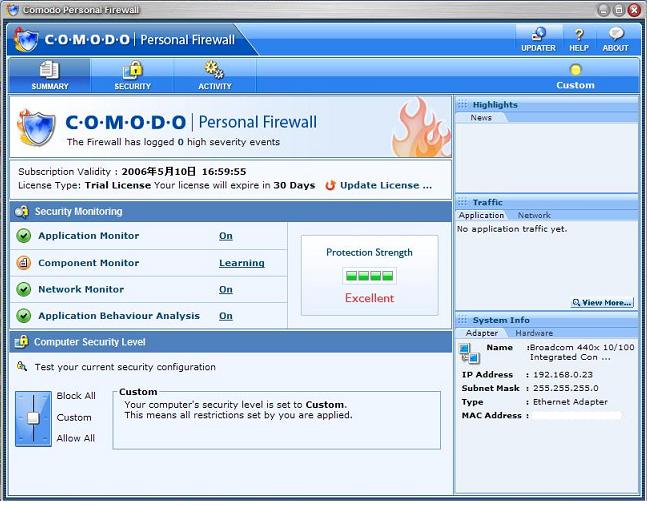Click the Highlights panel grip icon
Screen dimensions: 650x505
click(x=463, y=105)
